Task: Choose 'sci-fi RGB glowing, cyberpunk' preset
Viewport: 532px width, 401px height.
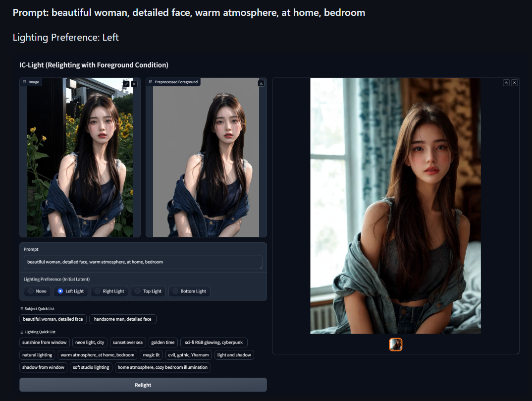Action: 214,343
